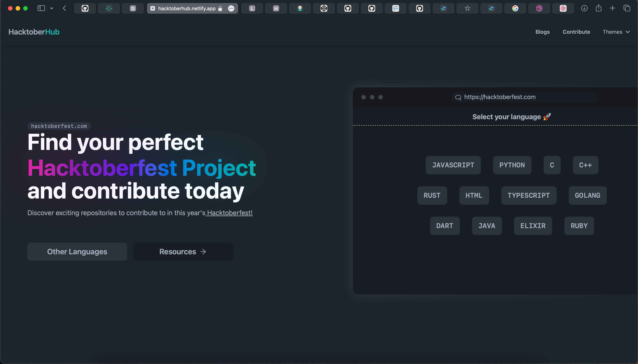Click the Other Languages button

coord(77,251)
